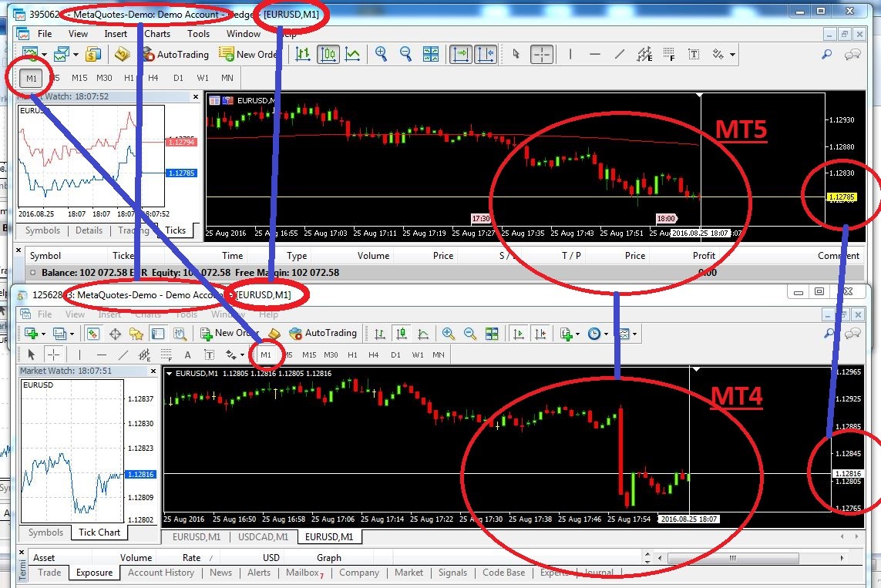The height and width of the screenshot is (588, 881).
Task: Open View menu in MT5 window
Action: (x=78, y=34)
